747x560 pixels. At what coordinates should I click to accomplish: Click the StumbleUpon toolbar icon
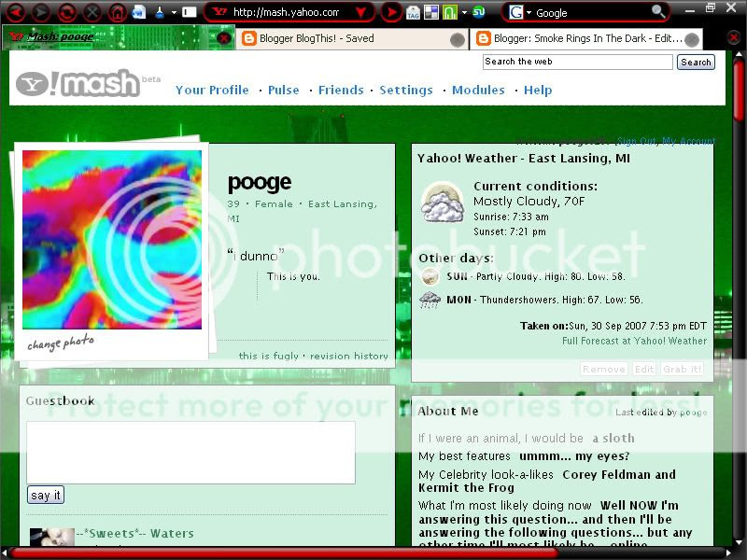tap(479, 12)
